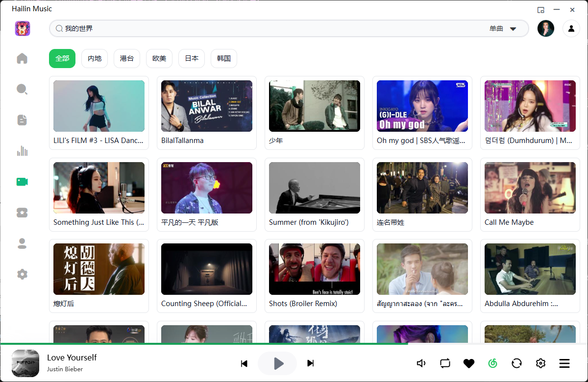Click the green NetEase music source icon
This screenshot has width=588, height=382.
(492, 363)
